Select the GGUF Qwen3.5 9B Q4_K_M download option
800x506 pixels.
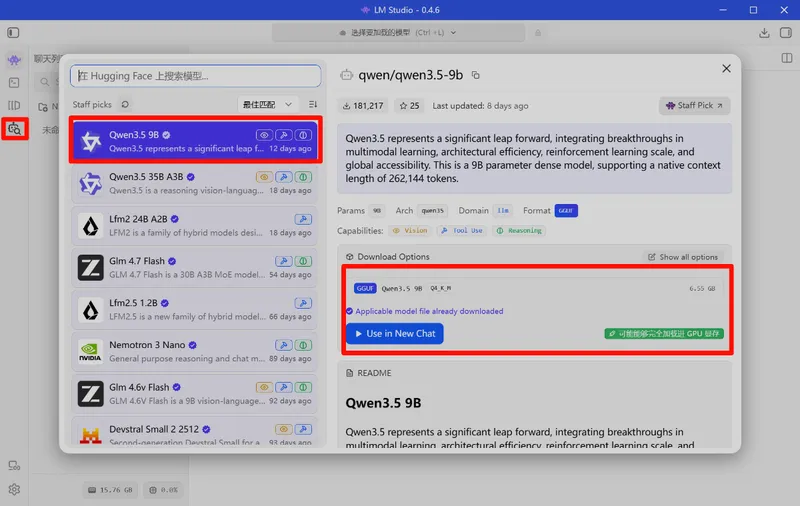pyautogui.click(x=535, y=288)
